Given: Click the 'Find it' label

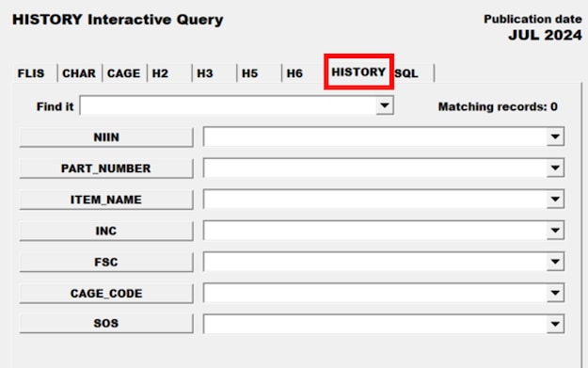Looking at the screenshot, I should 56,106.
